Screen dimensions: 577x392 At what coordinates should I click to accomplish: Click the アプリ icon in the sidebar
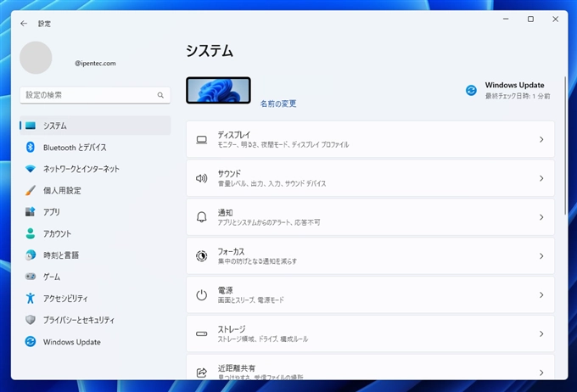click(31, 212)
